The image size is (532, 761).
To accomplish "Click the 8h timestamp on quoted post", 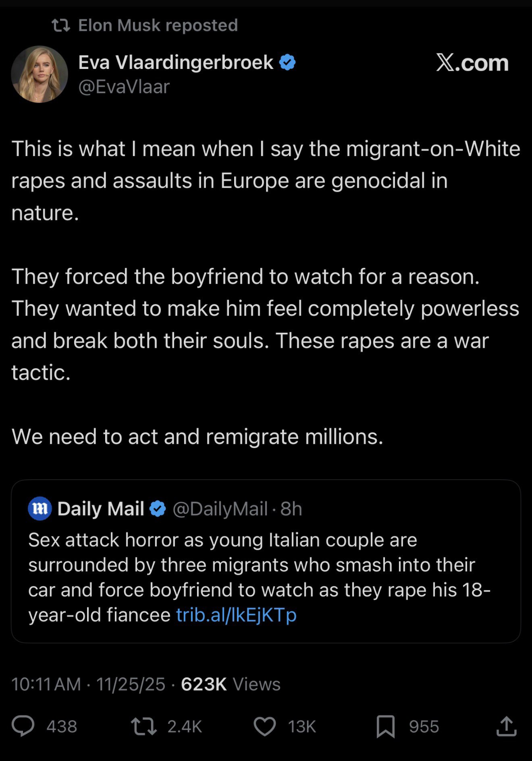I will (291, 509).
